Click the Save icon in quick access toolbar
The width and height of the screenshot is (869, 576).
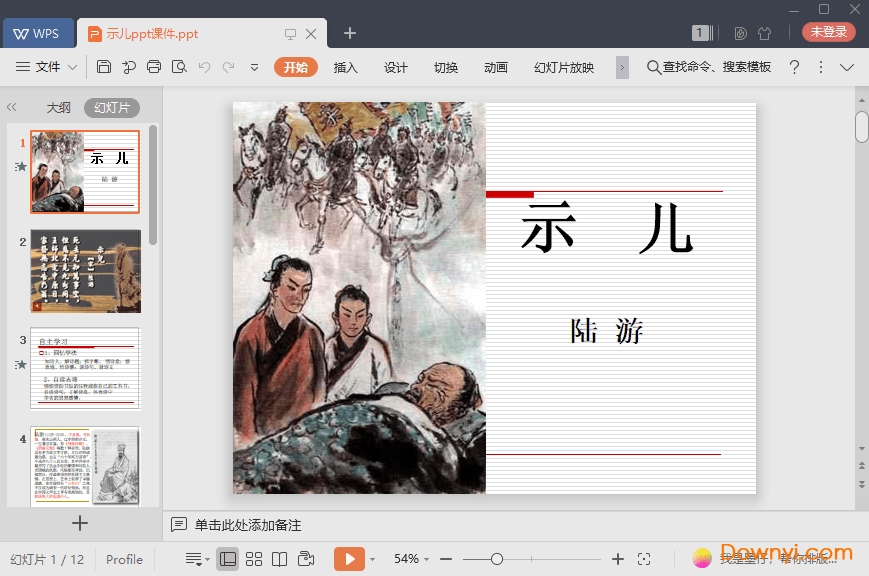coord(105,67)
